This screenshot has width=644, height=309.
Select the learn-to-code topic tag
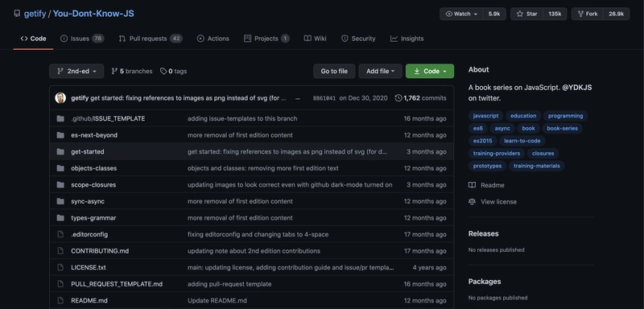(x=522, y=141)
